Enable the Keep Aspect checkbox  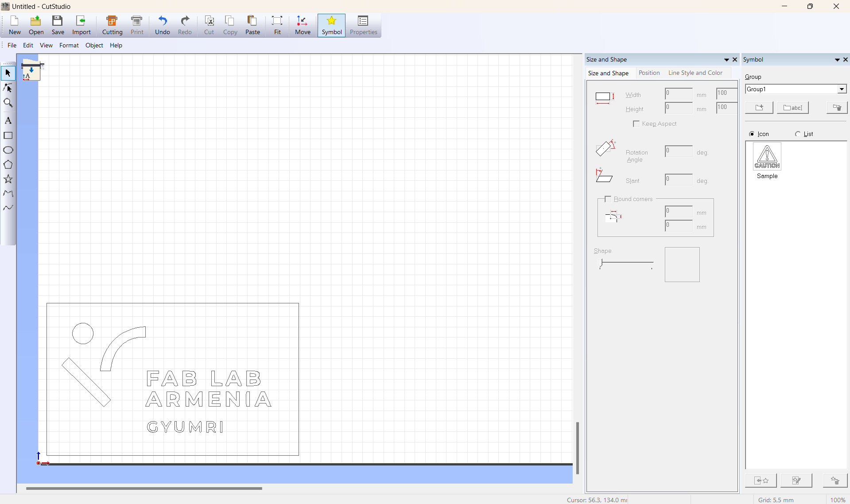637,124
